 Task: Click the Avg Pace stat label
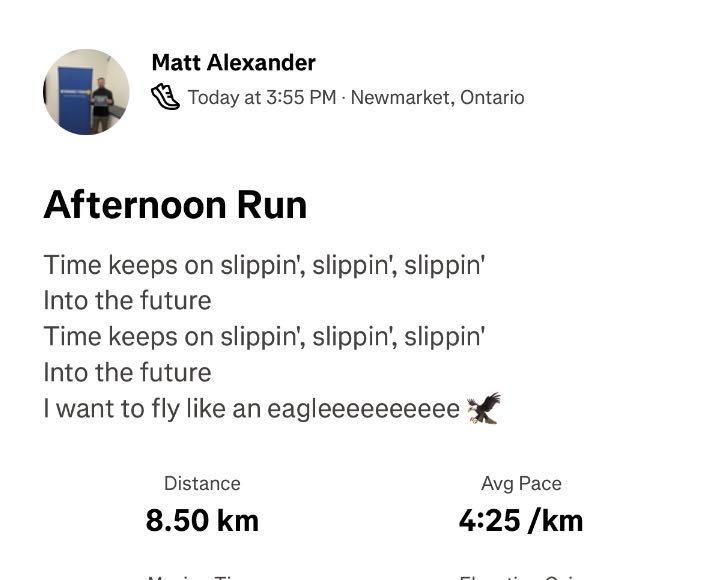pyautogui.click(x=521, y=483)
